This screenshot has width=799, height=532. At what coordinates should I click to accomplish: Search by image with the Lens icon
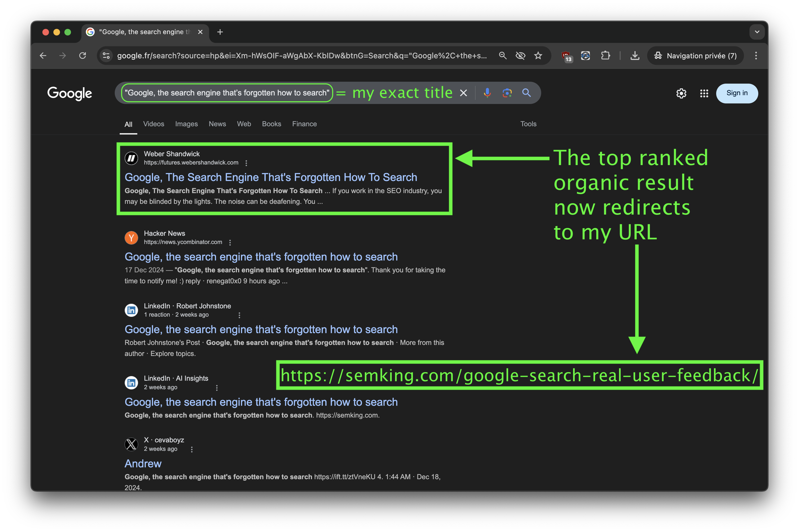[x=507, y=93]
